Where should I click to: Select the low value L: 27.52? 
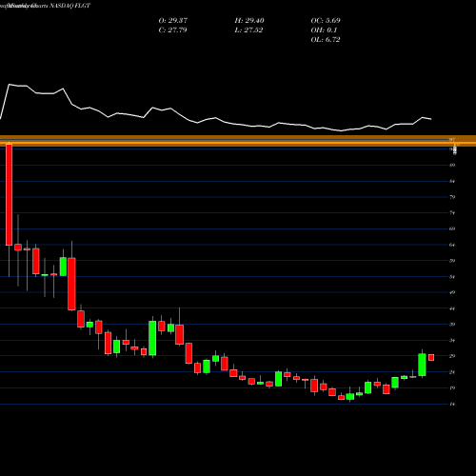(x=248, y=30)
